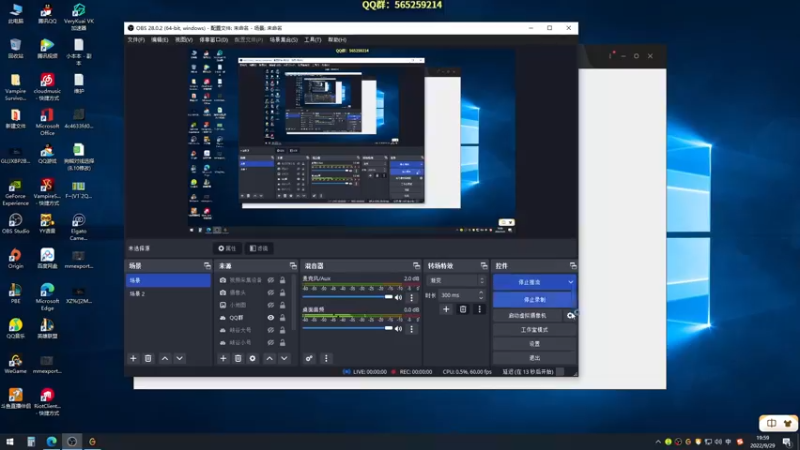Open RiotClient desktop shortcut
The width and height of the screenshot is (800, 450).
click(47, 402)
